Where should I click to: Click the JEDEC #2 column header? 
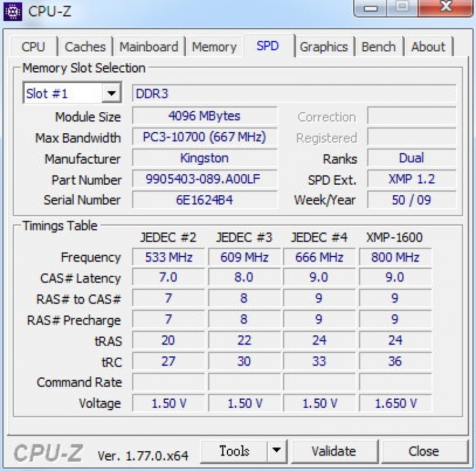(168, 237)
